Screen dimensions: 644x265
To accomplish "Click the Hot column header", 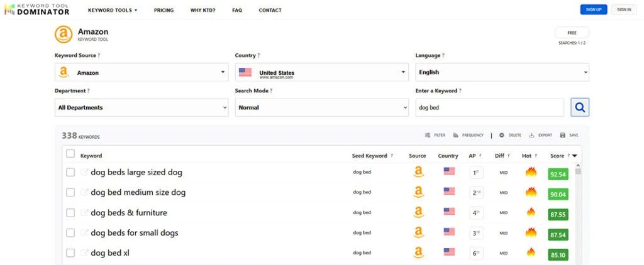I will 526,156.
